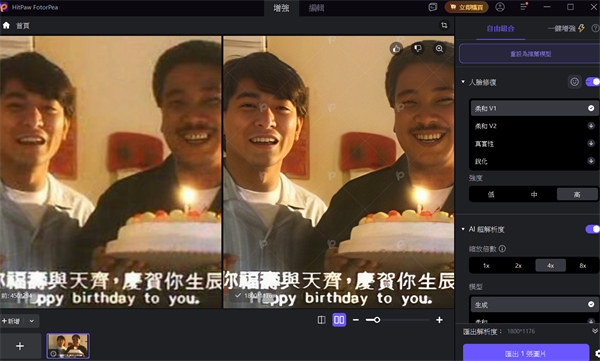Choose 4x scale factor
This screenshot has height=361, width=600.
[550, 266]
